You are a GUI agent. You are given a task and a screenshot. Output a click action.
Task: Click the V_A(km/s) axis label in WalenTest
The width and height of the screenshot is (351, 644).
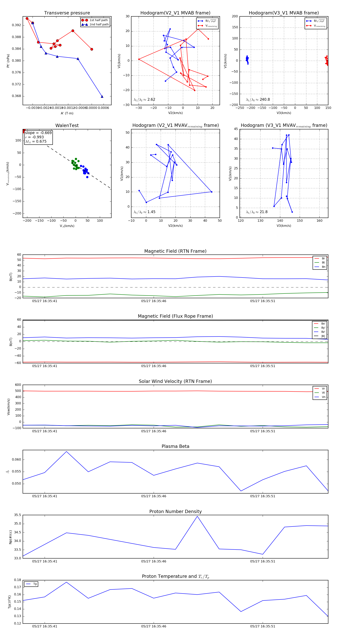pyautogui.click(x=67, y=226)
